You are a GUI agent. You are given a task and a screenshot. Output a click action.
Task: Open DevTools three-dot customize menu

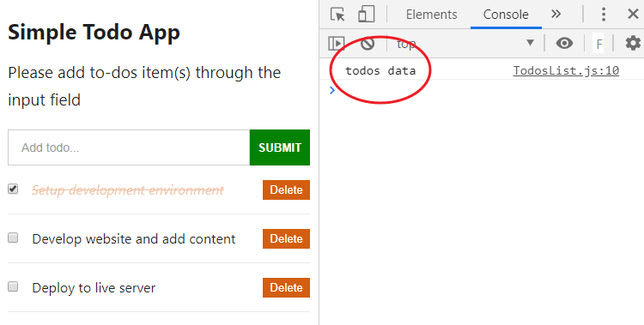point(604,14)
